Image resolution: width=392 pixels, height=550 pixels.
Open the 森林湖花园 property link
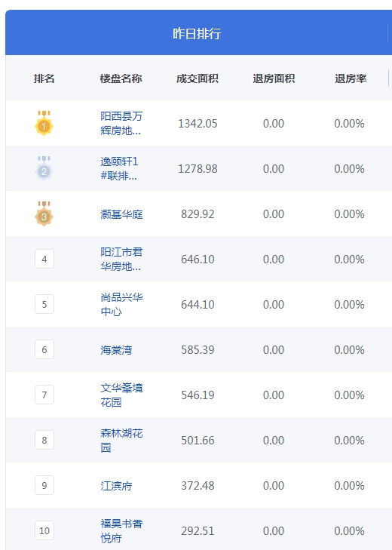point(121,440)
